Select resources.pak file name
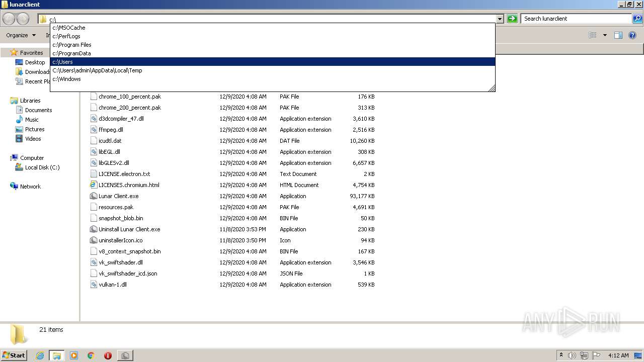This screenshot has height=362, width=644. (x=116, y=207)
